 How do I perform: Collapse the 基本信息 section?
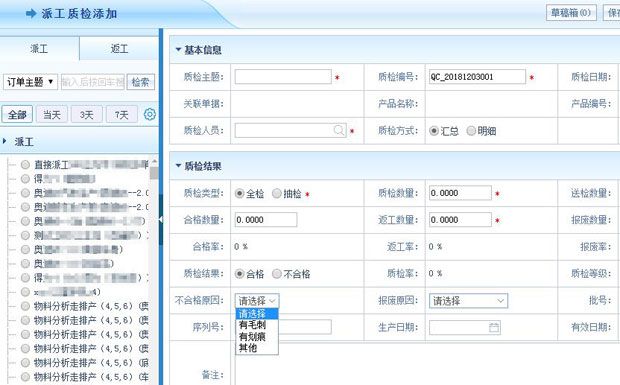[178, 50]
